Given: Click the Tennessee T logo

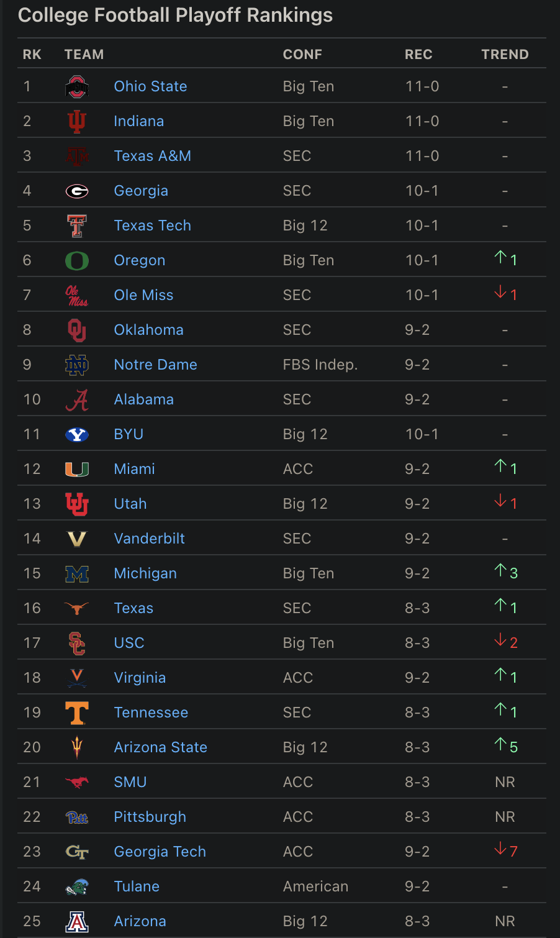Looking at the screenshot, I should 77,713.
